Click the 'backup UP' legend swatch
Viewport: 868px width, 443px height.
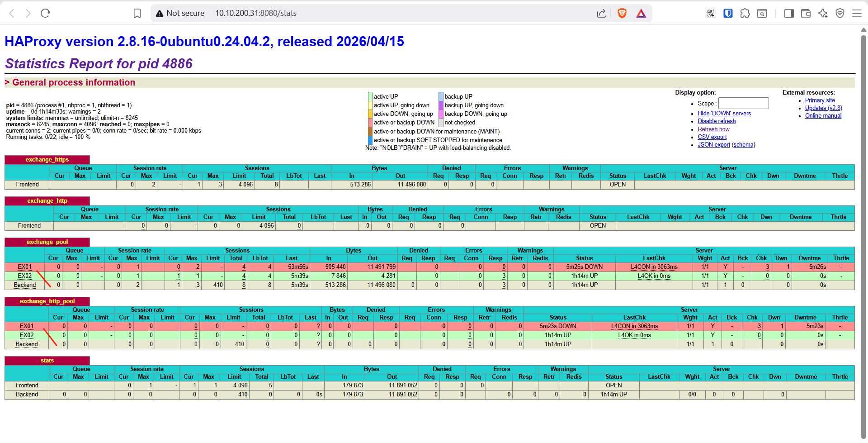[x=441, y=96]
